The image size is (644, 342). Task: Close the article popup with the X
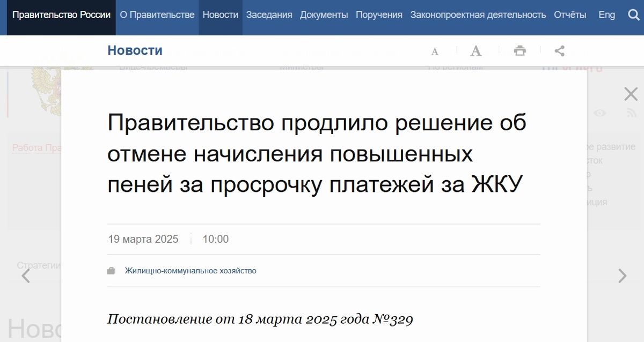click(x=630, y=93)
